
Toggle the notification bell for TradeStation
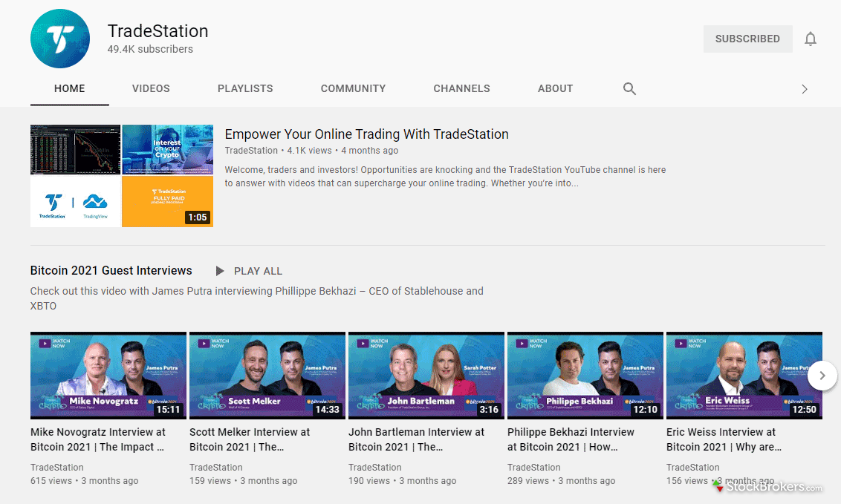810,39
